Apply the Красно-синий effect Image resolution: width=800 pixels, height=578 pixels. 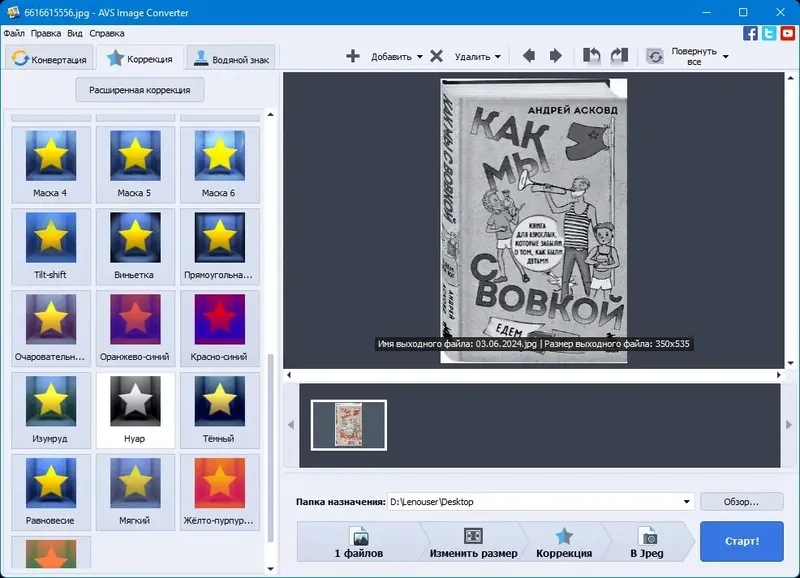pos(219,328)
